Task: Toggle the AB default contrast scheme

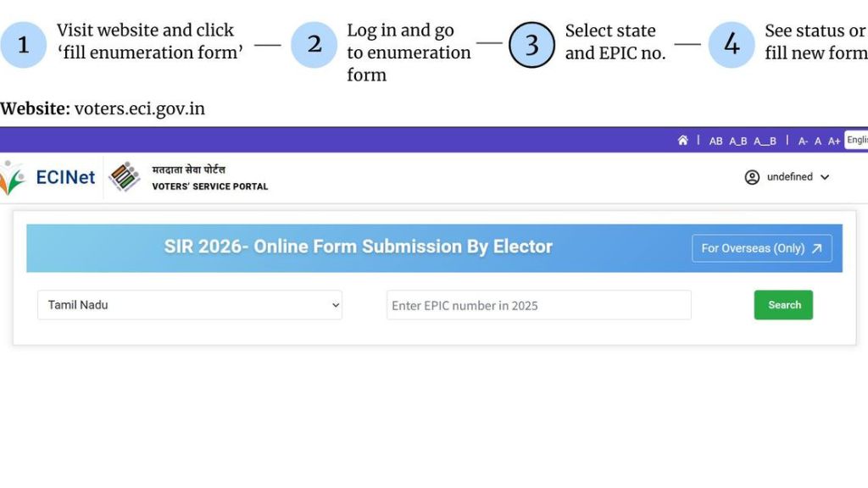Action: pyautogui.click(x=716, y=141)
